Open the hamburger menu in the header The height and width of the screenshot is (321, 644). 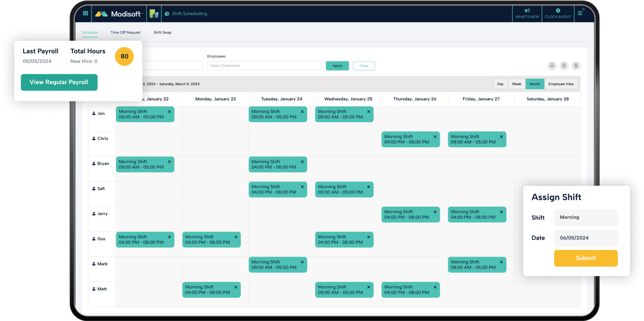(x=580, y=13)
